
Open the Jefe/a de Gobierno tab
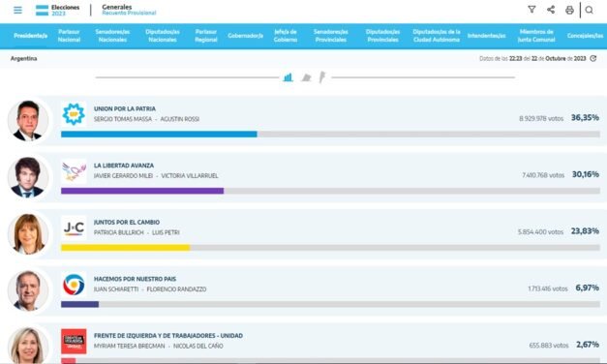click(286, 36)
